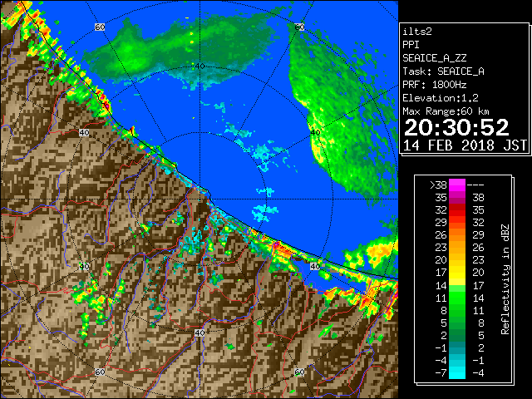Select the 'Task: SEAICE_A' line
The height and width of the screenshot is (399, 532).
coord(443,71)
